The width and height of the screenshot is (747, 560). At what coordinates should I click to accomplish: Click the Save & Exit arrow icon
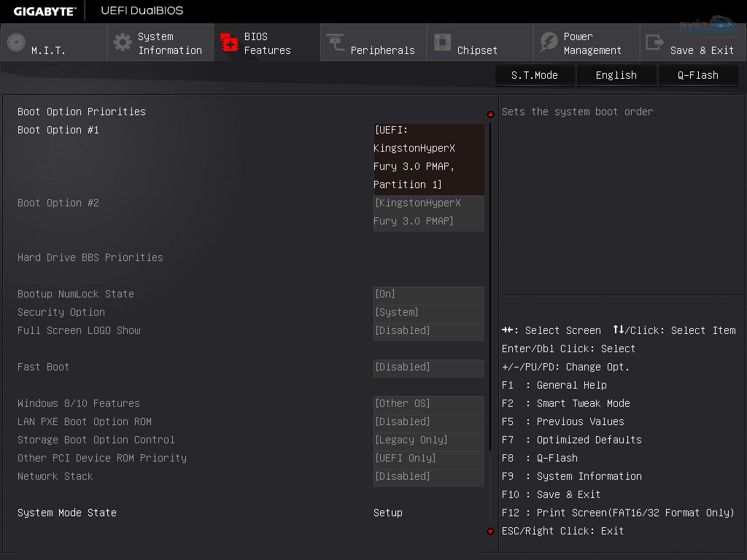pos(655,42)
